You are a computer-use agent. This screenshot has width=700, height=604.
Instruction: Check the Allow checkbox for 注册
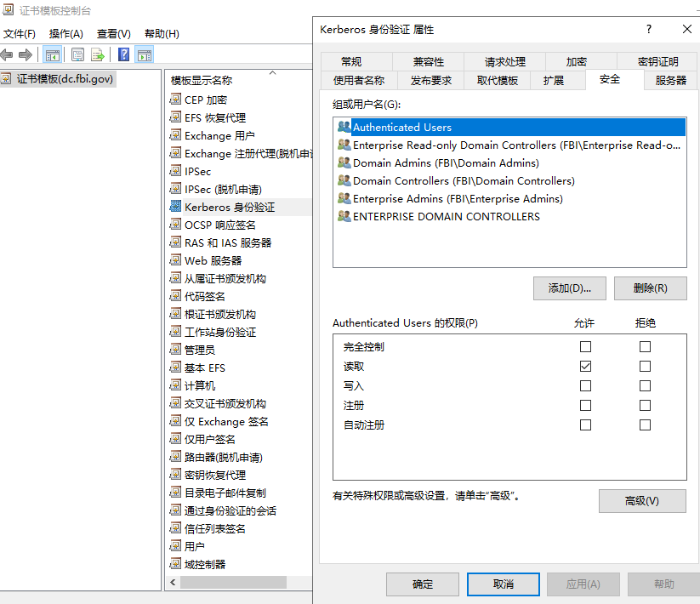coord(585,405)
